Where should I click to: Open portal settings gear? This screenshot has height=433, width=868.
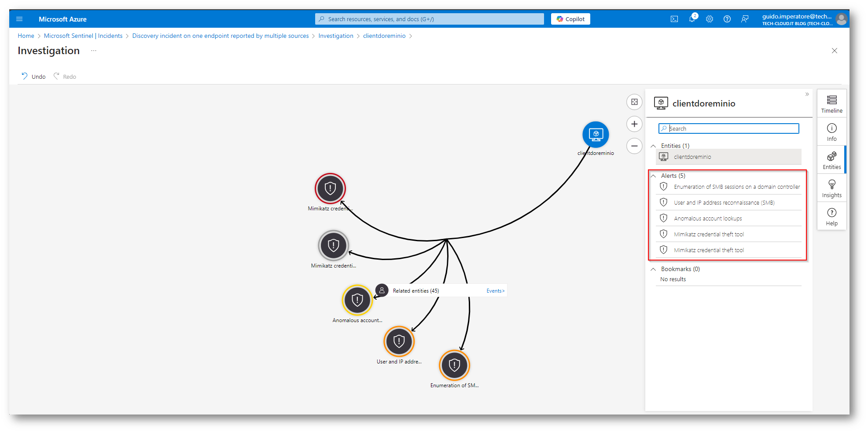(710, 19)
